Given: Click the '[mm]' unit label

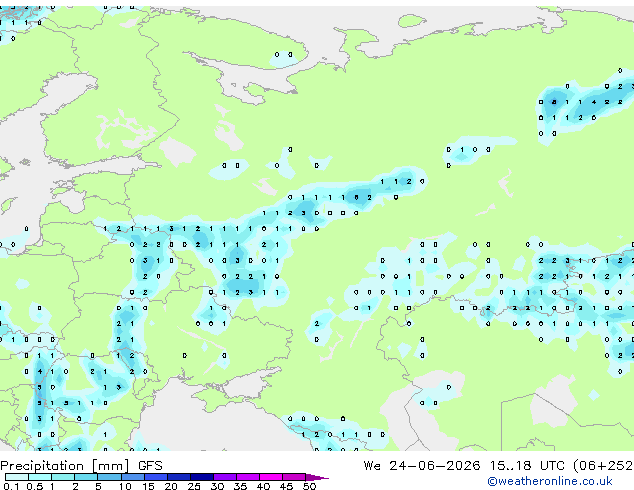Looking at the screenshot, I should pos(110,466).
